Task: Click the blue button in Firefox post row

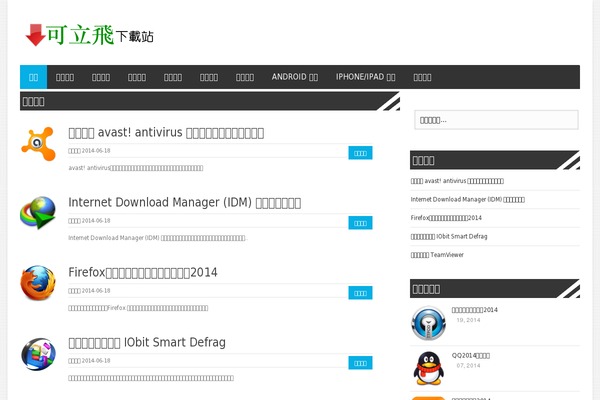Action: pyautogui.click(x=360, y=293)
